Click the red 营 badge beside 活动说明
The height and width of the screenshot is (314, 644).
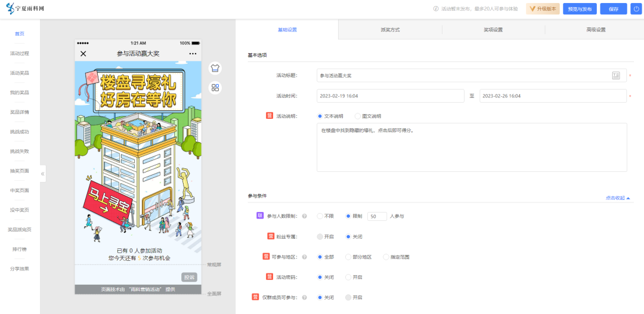[x=270, y=116]
